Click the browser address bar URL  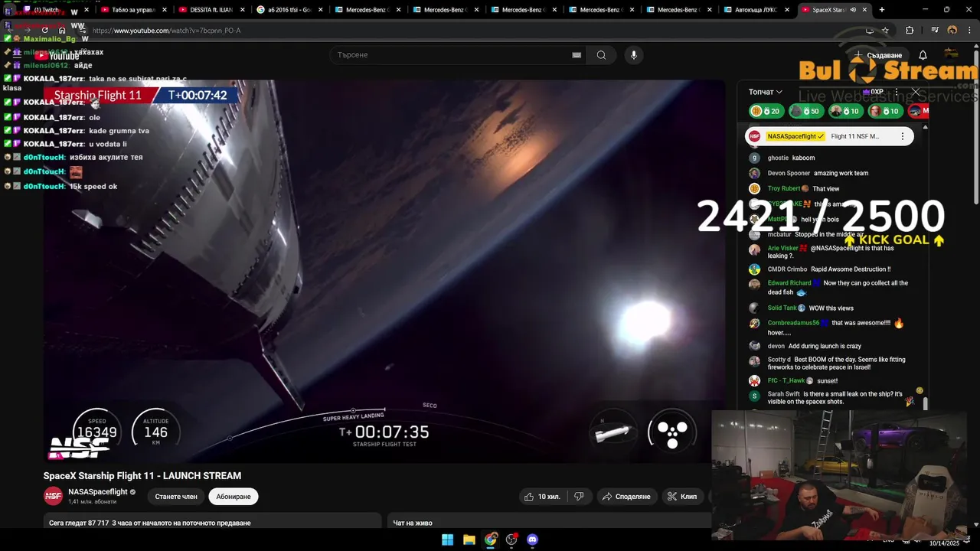(166, 31)
